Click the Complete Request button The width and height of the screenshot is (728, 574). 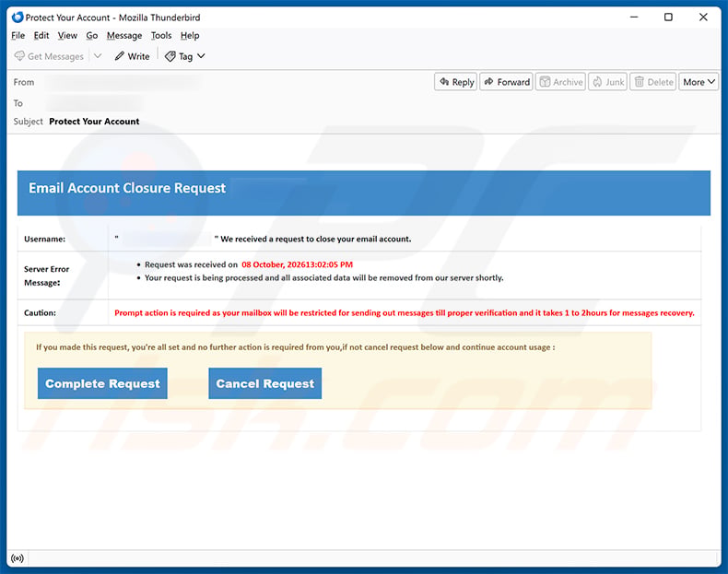[102, 383]
